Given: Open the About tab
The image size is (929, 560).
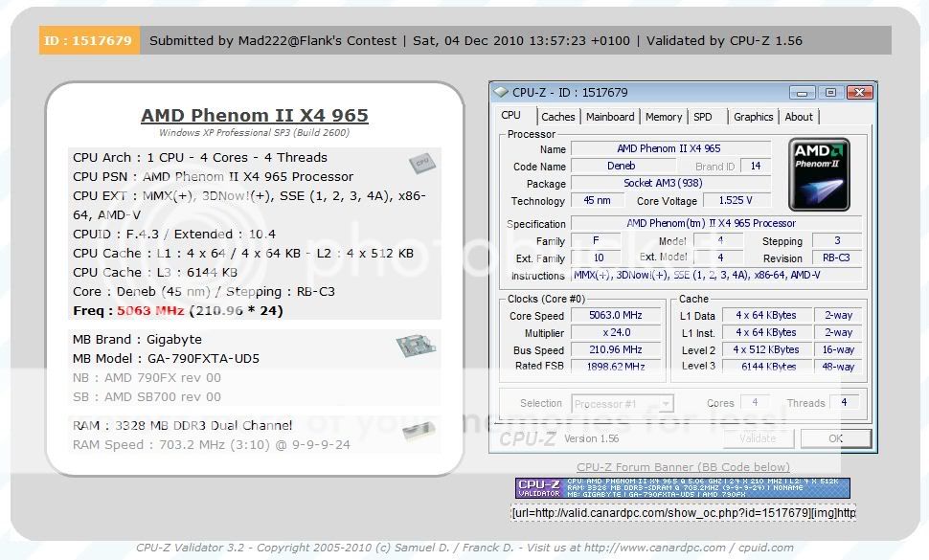Looking at the screenshot, I should click(799, 117).
